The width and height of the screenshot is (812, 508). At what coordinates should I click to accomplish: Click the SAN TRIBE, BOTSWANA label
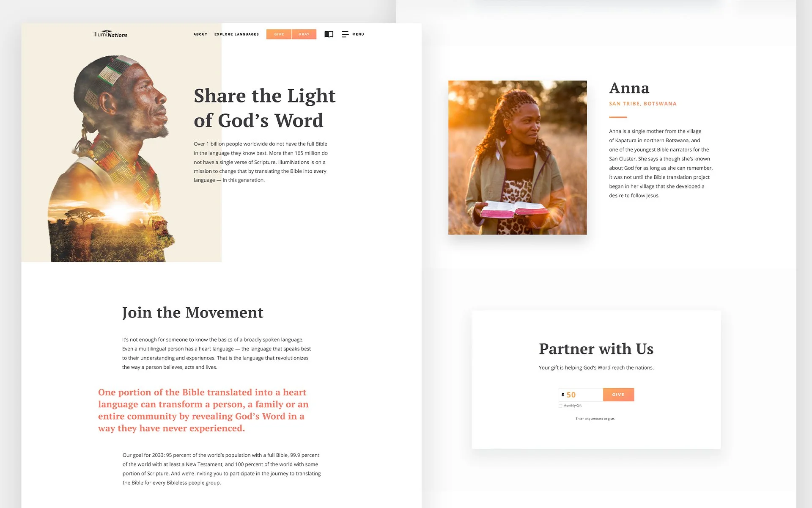coord(643,104)
